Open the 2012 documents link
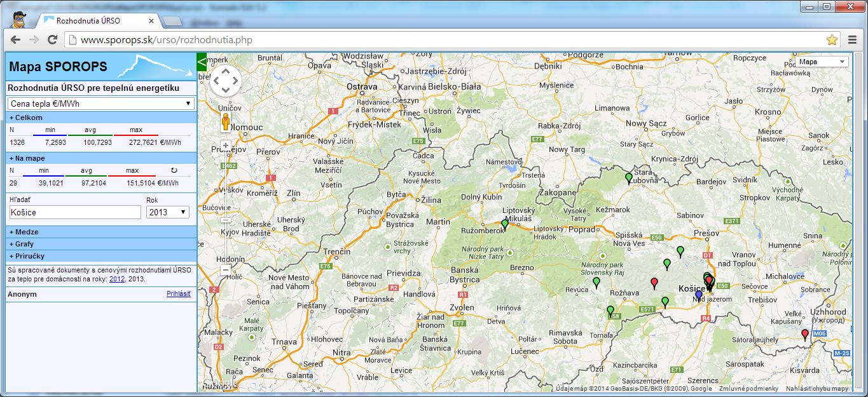 point(117,279)
